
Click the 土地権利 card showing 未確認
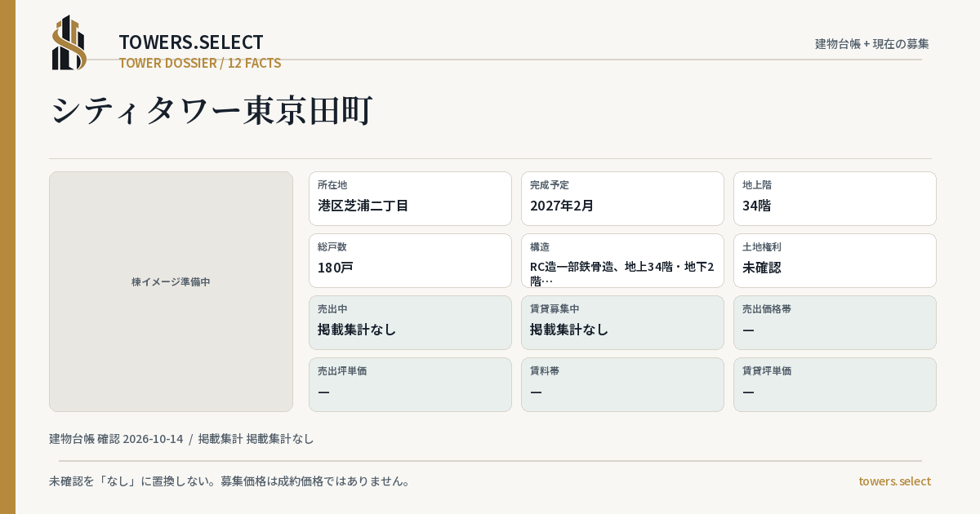[x=835, y=260]
